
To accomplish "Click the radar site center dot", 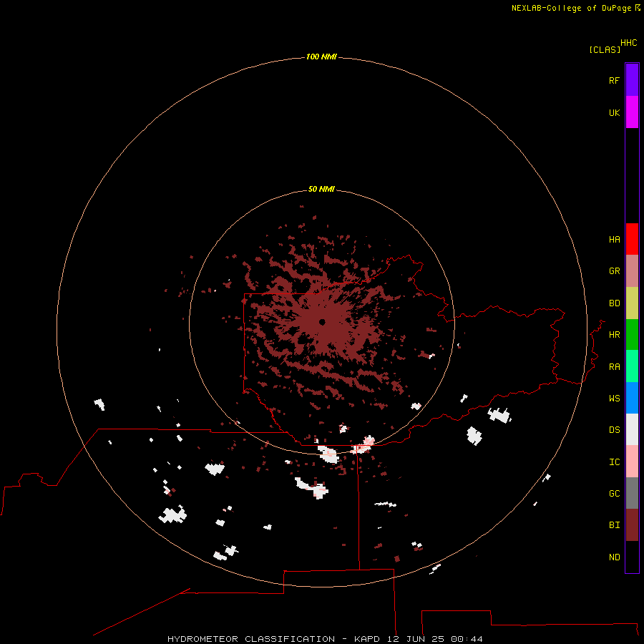I will click(322, 322).
